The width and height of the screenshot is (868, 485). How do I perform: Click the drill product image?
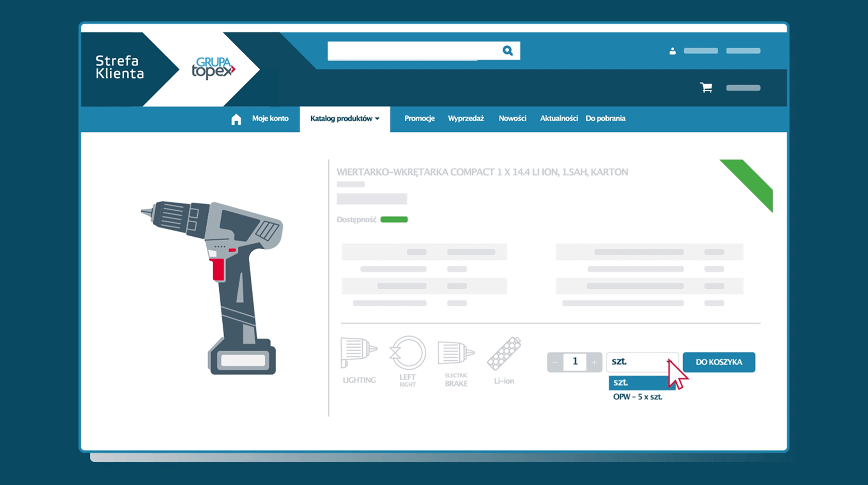212,287
